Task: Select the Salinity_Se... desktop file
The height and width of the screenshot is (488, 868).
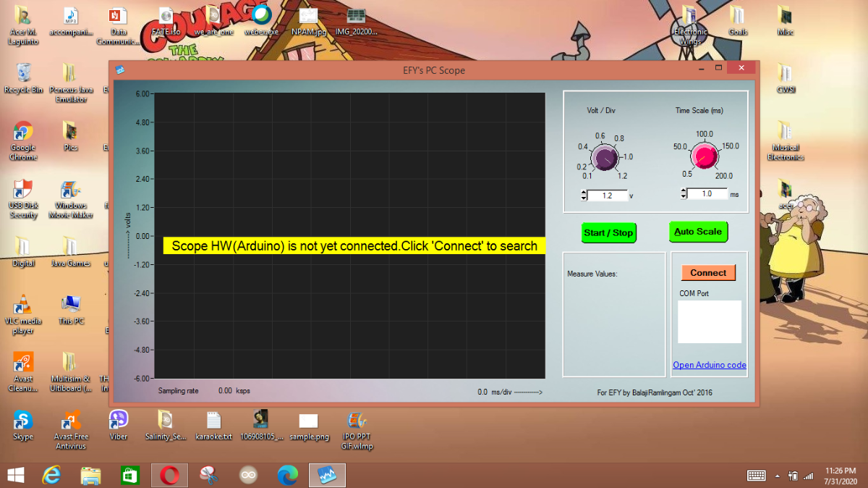Action: point(166,426)
